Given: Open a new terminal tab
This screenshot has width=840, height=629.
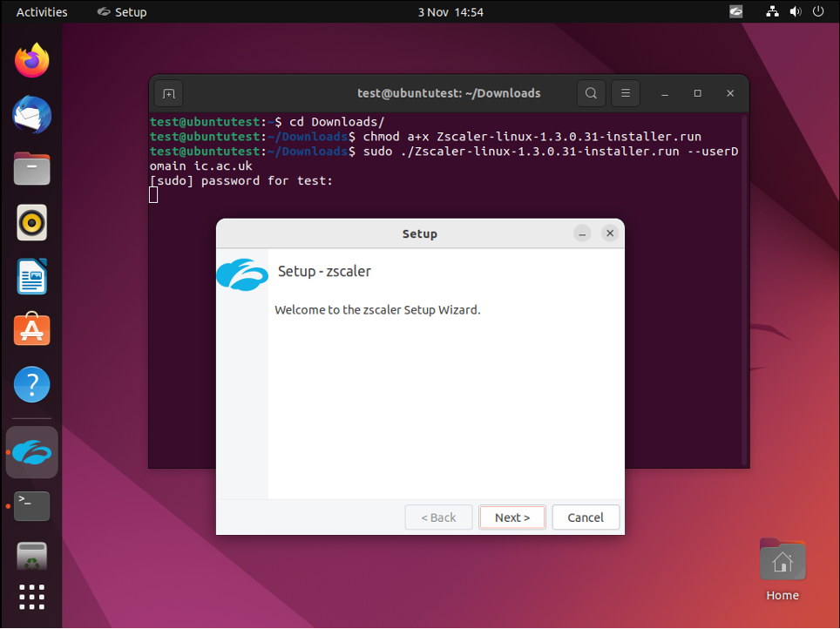Looking at the screenshot, I should (x=169, y=93).
